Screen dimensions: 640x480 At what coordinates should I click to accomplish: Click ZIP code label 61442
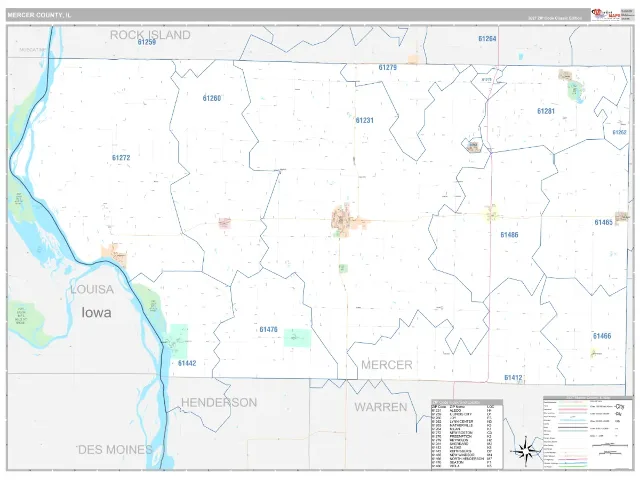pyautogui.click(x=187, y=363)
